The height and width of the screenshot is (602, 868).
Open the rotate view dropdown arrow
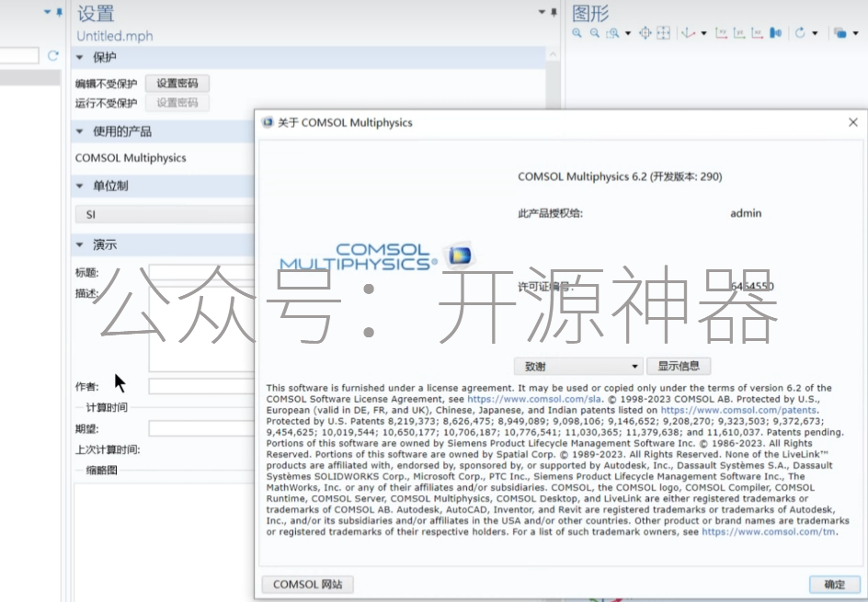pyautogui.click(x=815, y=33)
